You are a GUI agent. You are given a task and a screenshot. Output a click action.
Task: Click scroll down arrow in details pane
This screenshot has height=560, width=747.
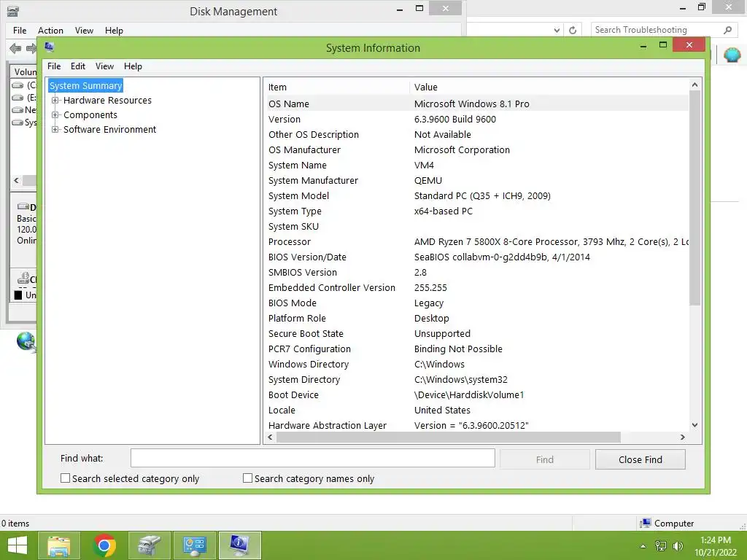(x=694, y=425)
